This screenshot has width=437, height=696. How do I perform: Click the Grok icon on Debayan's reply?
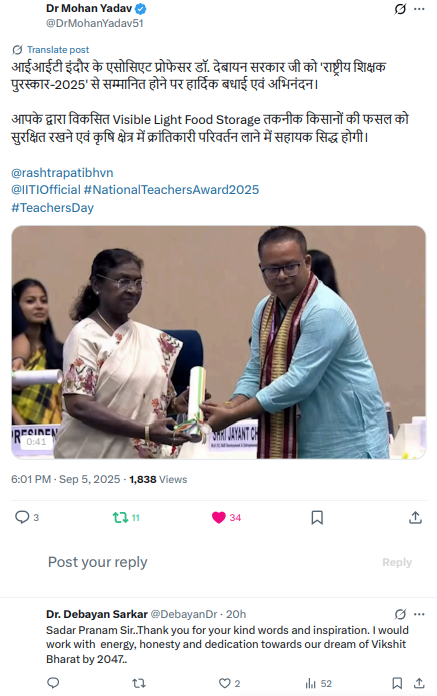tap(400, 614)
